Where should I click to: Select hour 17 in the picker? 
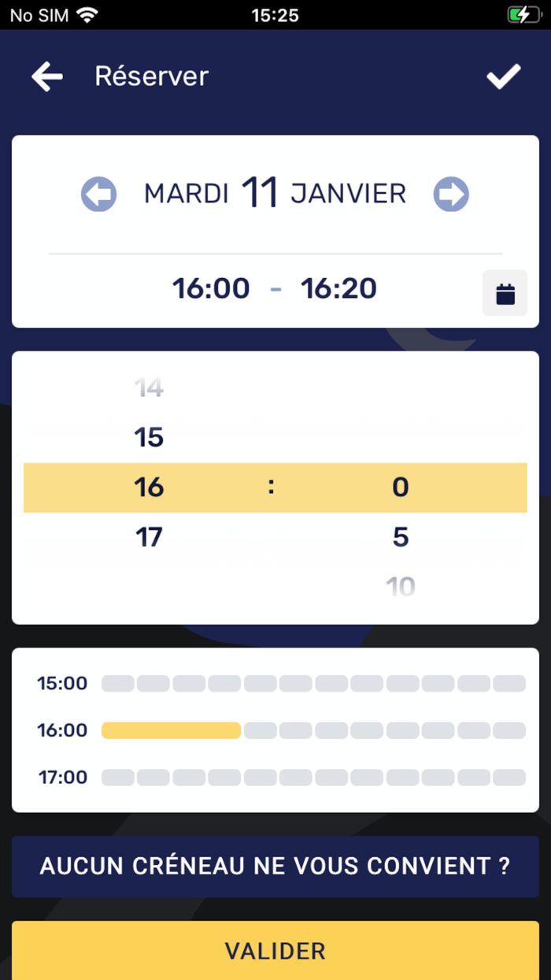(x=149, y=537)
